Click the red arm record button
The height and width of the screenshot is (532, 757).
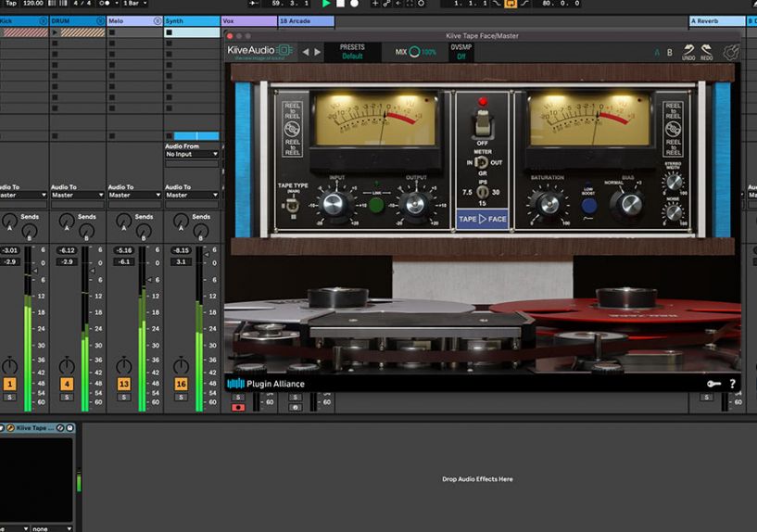point(238,408)
